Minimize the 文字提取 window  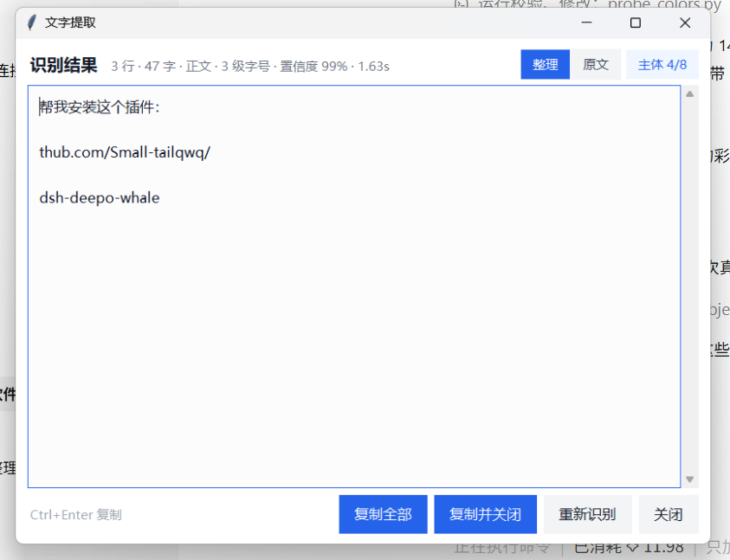tap(586, 23)
